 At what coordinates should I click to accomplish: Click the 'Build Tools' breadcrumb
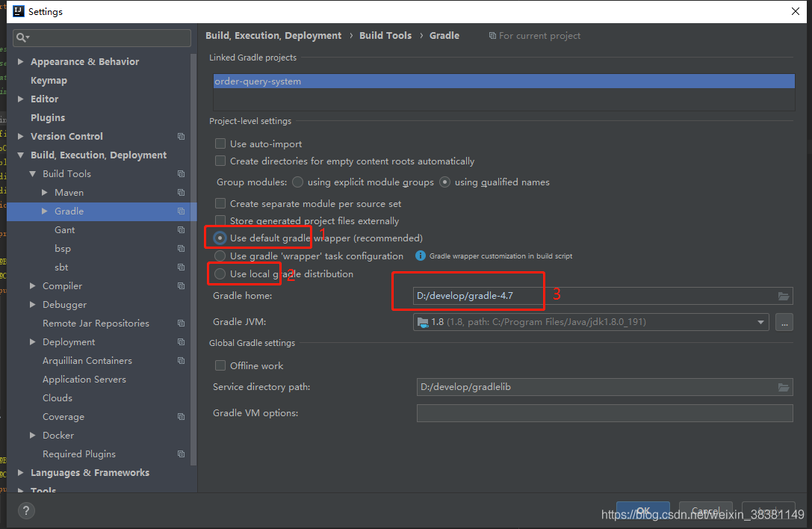point(385,35)
